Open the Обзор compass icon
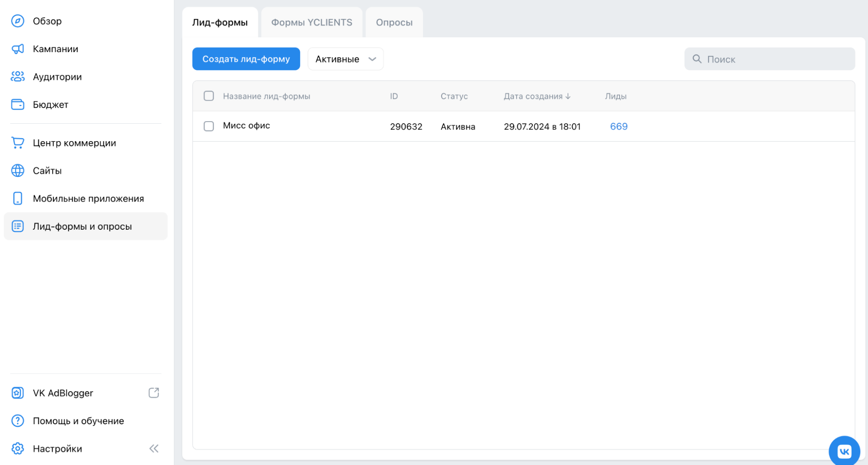The height and width of the screenshot is (465, 868). 17,21
